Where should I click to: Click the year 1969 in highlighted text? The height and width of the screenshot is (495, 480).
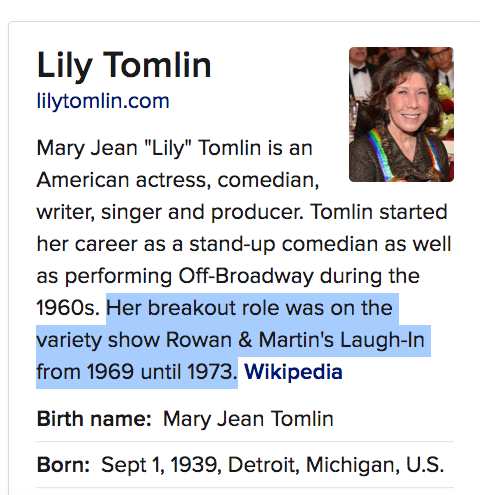click(110, 372)
